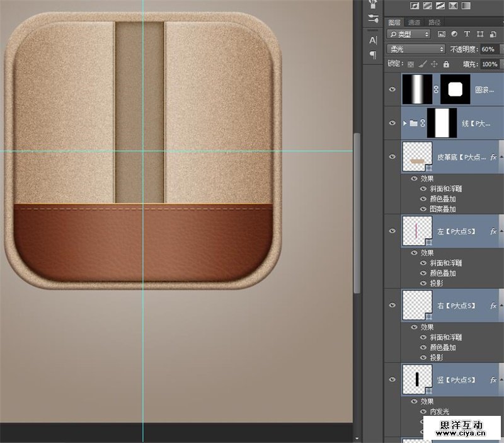The width and height of the screenshot is (504, 443).
Task: Click the adjustment layer filter icon
Action: click(454, 34)
